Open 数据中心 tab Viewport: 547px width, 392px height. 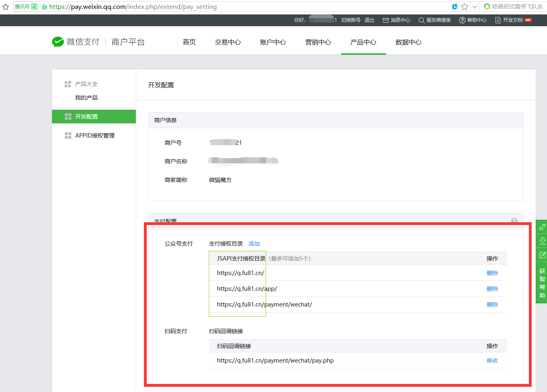[x=408, y=42]
